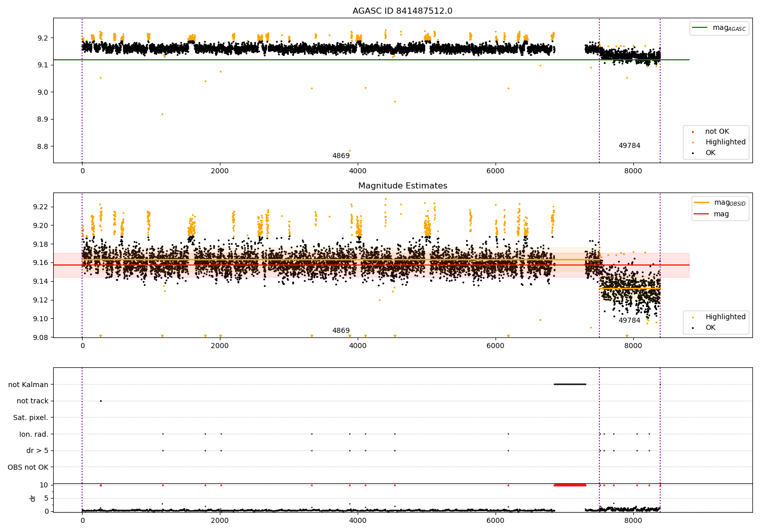Click the '5' tick on dr axis

click(47, 499)
